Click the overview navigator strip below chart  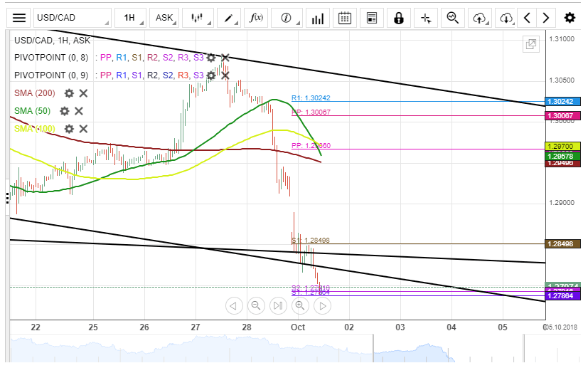(296, 348)
